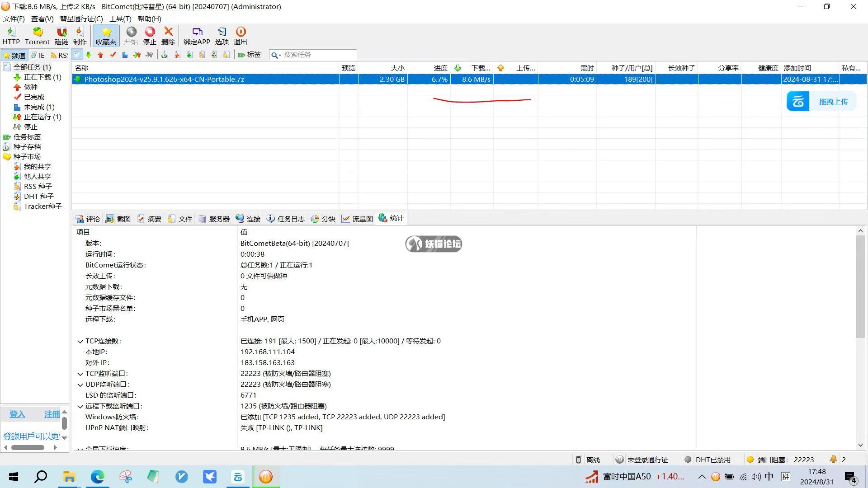
Task: Click the 退出 exit button
Action: (x=241, y=36)
